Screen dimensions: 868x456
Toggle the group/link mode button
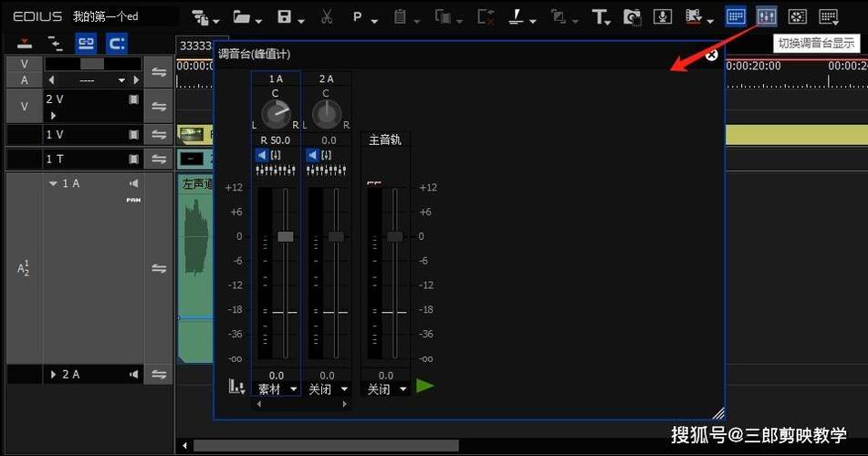pos(86,43)
